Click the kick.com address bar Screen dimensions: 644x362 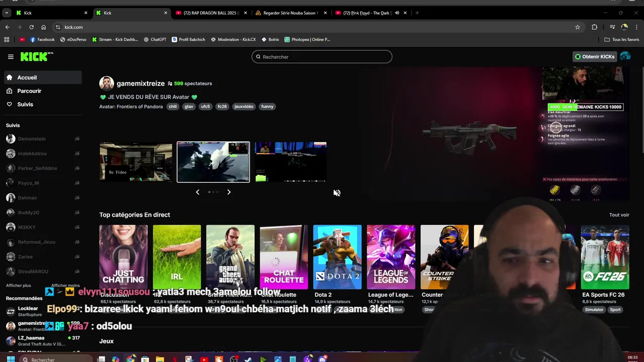(x=317, y=27)
